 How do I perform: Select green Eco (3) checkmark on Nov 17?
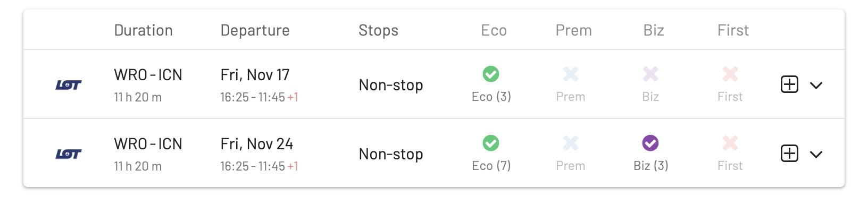(491, 74)
